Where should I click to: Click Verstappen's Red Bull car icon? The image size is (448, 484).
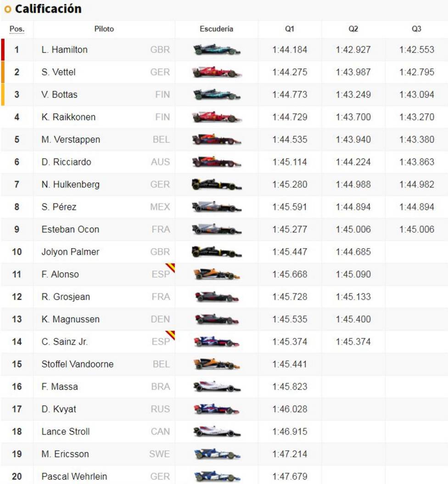pyautogui.click(x=217, y=139)
